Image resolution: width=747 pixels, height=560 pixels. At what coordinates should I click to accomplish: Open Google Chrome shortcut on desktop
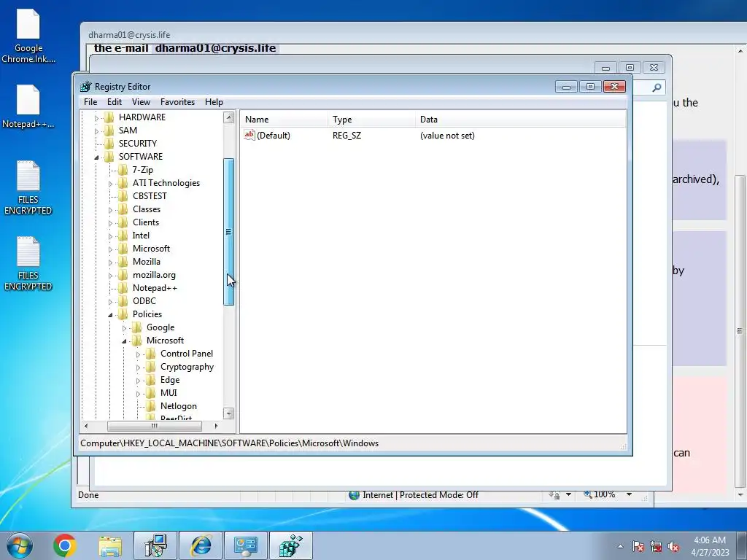click(28, 36)
